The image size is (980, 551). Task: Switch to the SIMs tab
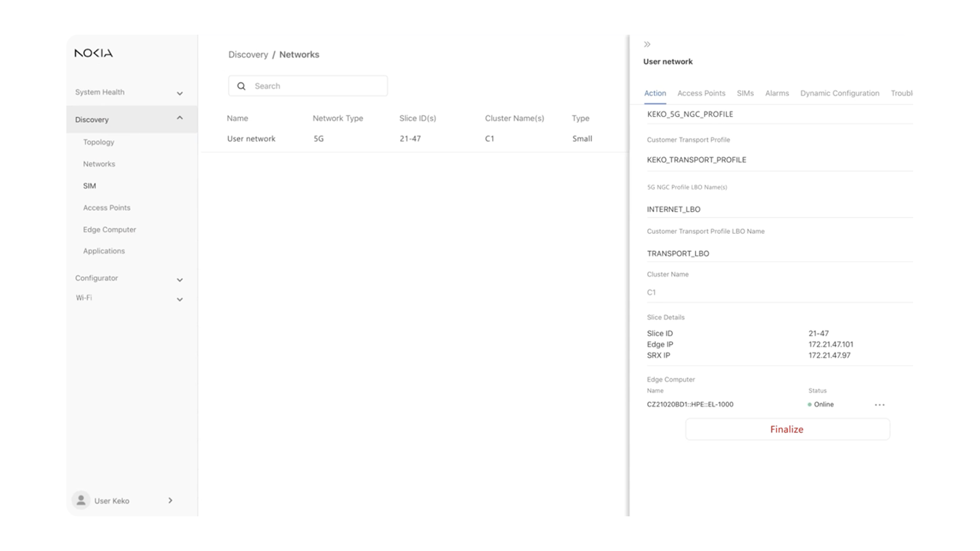click(745, 93)
